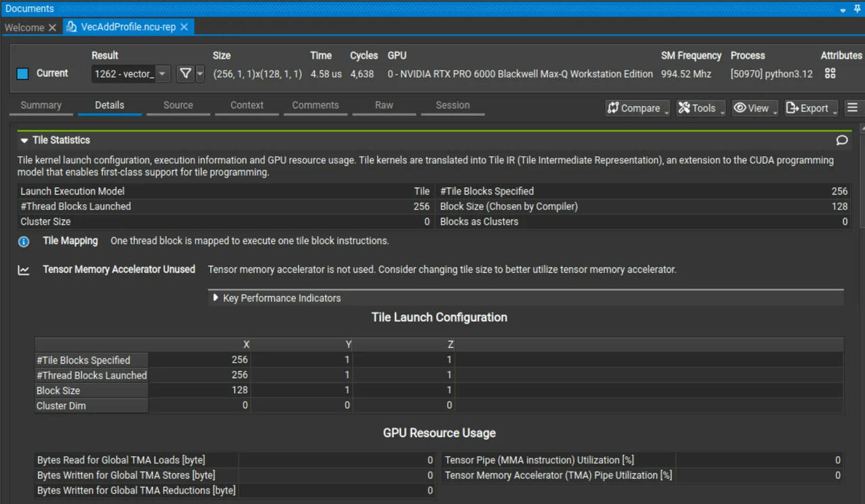Open the Documents panel dropdown arrow
Viewport: 865px width, 504px height.
[x=843, y=9]
